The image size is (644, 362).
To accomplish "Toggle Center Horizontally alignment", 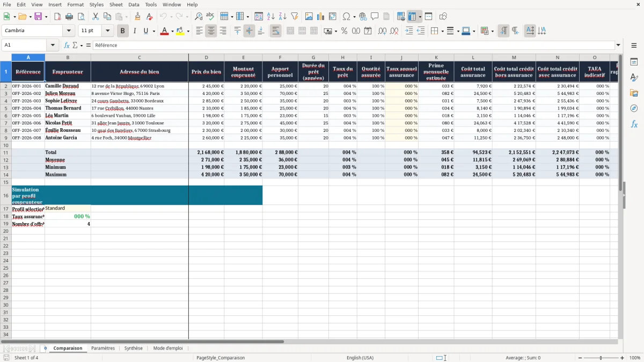I will [211, 31].
